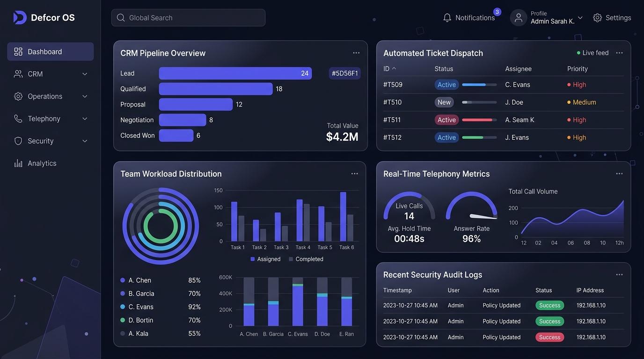Click the CRM people icon in sidebar
This screenshot has width=644, height=359.
pyautogui.click(x=18, y=74)
